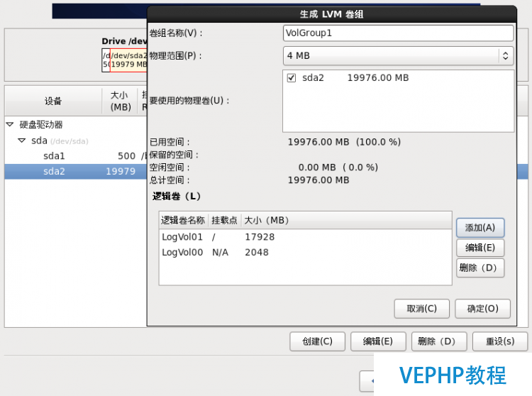This screenshot has height=396, width=532.
Task: Click the 重设(s) button
Action: tap(500, 341)
